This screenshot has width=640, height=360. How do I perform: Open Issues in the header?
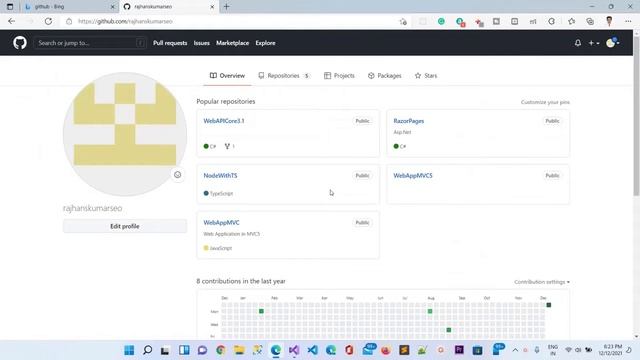[202, 43]
